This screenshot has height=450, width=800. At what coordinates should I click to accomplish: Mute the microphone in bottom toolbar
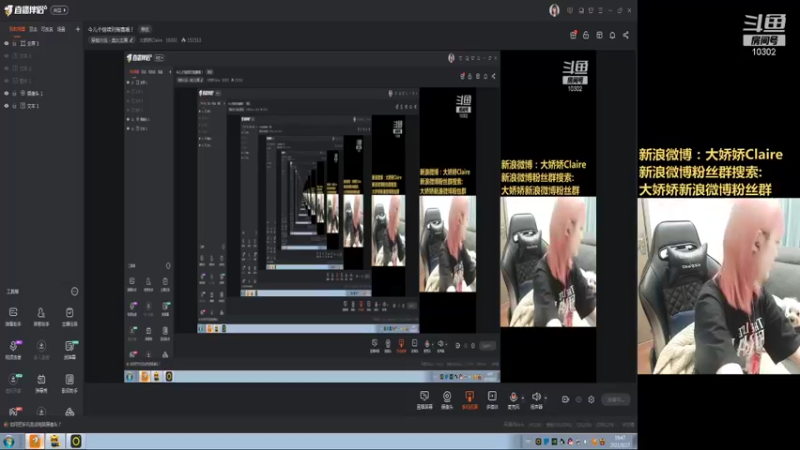click(513, 399)
